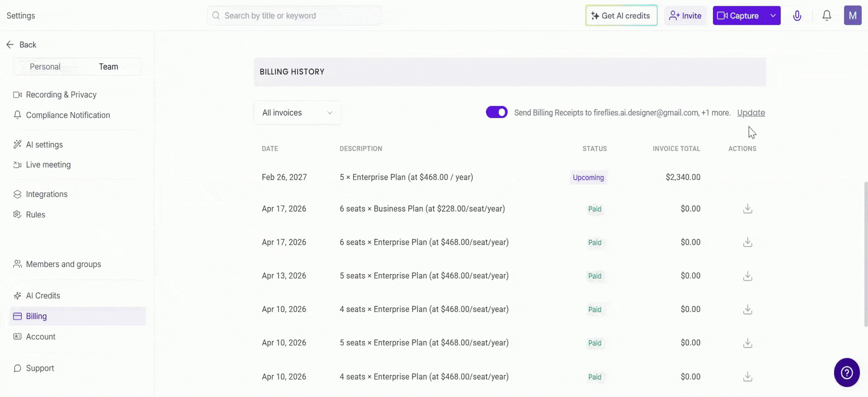The image size is (868, 397).
Task: Go to Live meeting settings
Action: (48, 165)
